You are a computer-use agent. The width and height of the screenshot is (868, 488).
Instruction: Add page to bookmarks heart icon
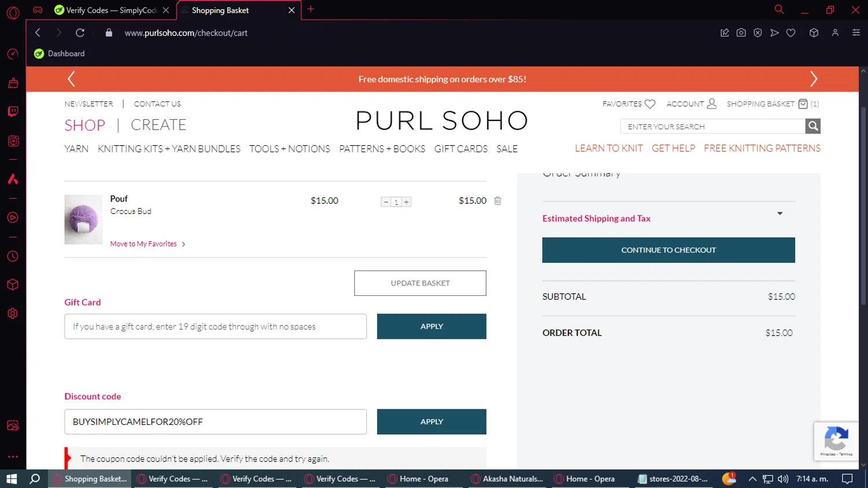coord(790,33)
